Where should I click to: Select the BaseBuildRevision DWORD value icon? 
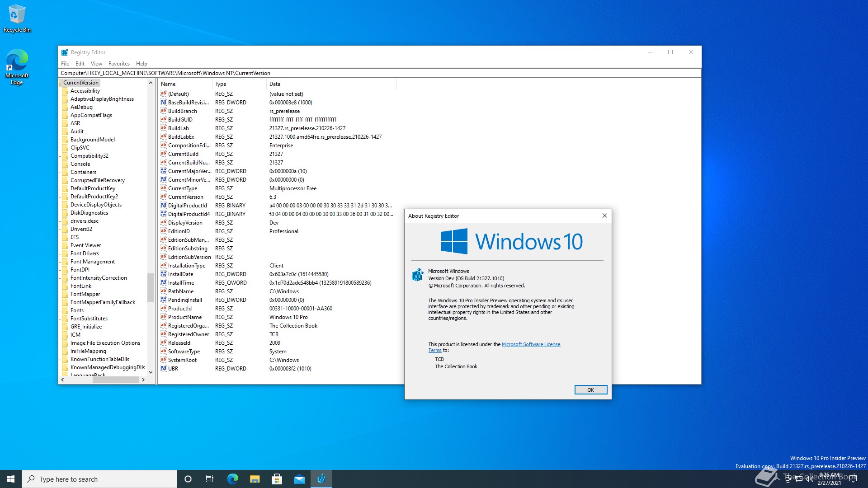coord(164,103)
